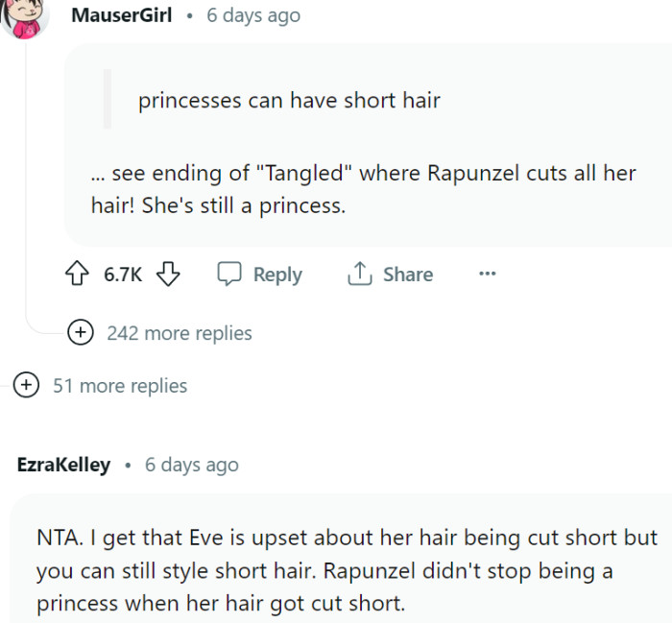
Task: Open EzraKelley's user profile link
Action: tap(63, 465)
